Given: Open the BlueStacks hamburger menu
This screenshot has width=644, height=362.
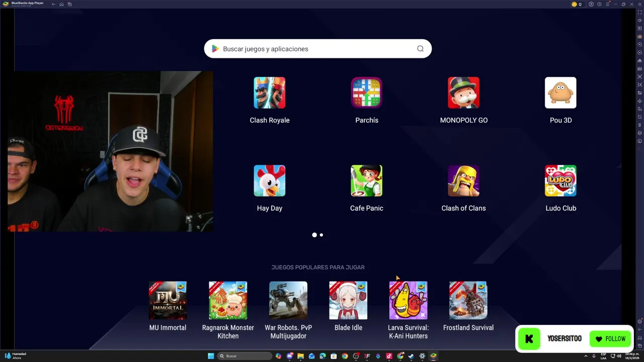Looking at the screenshot, I should click(x=607, y=5).
